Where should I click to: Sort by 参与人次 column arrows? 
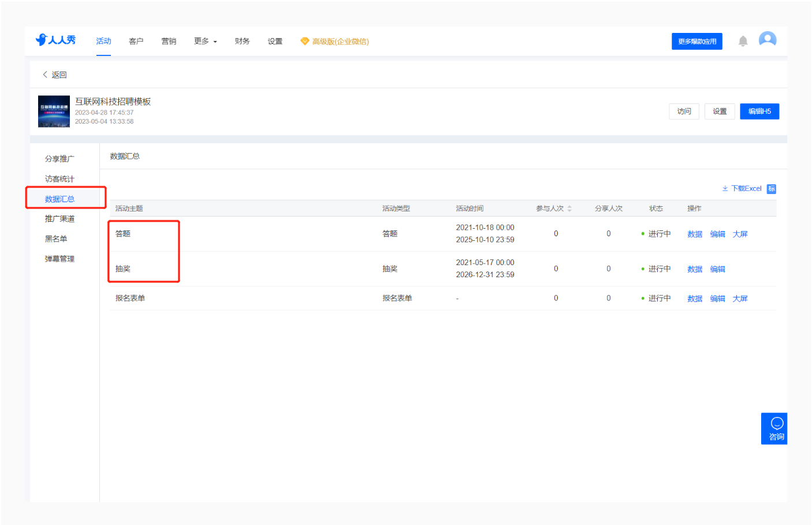point(569,208)
